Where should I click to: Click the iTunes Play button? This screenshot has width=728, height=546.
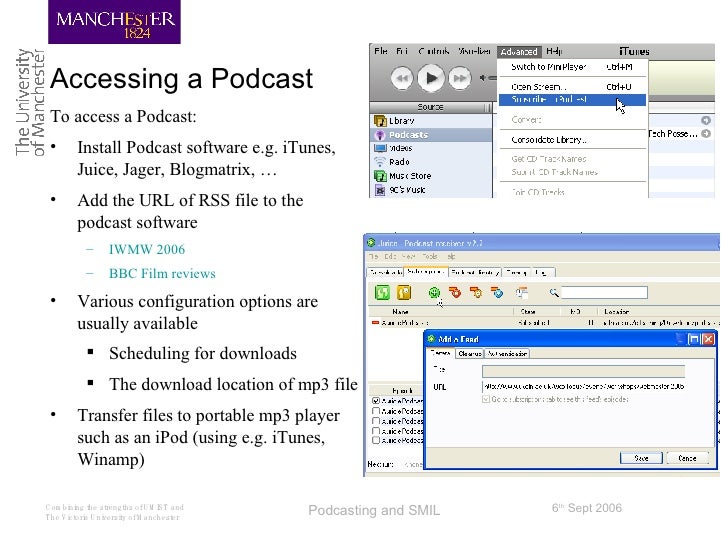tap(431, 78)
